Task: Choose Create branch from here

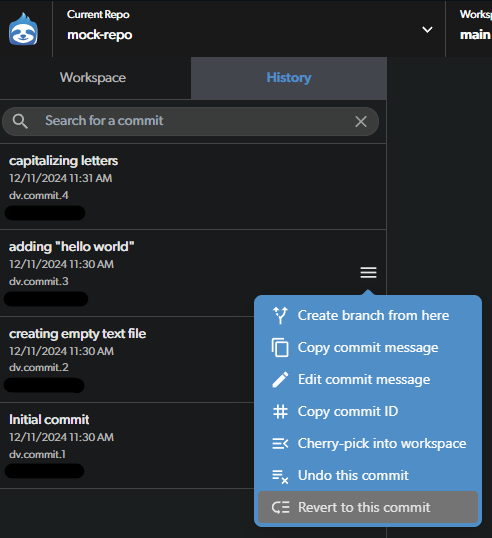Action: click(368, 315)
